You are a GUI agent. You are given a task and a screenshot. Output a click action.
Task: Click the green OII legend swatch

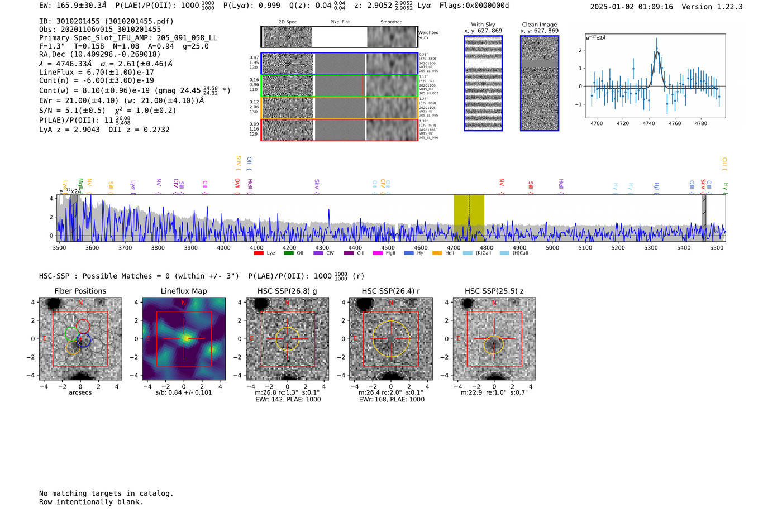pos(288,253)
